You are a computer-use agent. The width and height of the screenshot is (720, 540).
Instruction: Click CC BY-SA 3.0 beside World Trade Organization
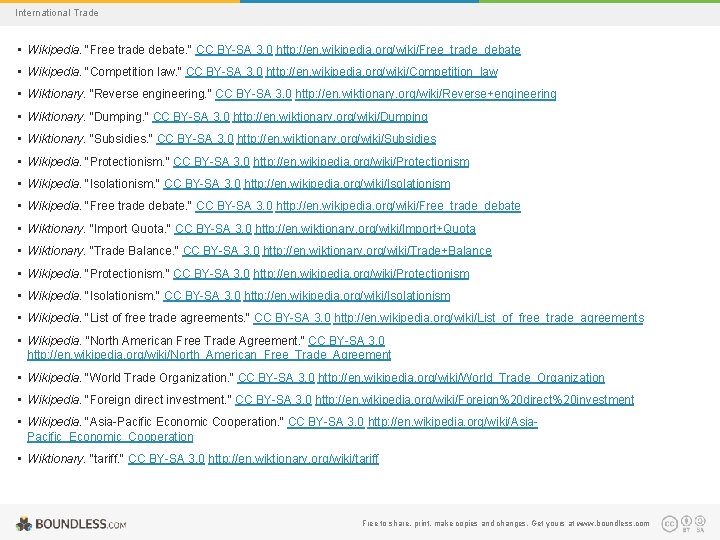[x=276, y=378]
